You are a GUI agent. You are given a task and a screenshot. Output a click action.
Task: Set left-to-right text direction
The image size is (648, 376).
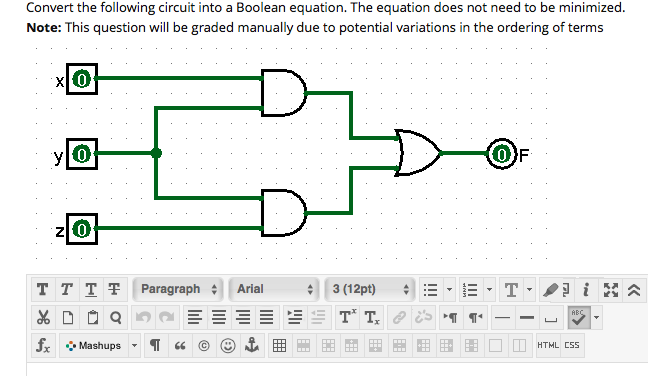451,318
